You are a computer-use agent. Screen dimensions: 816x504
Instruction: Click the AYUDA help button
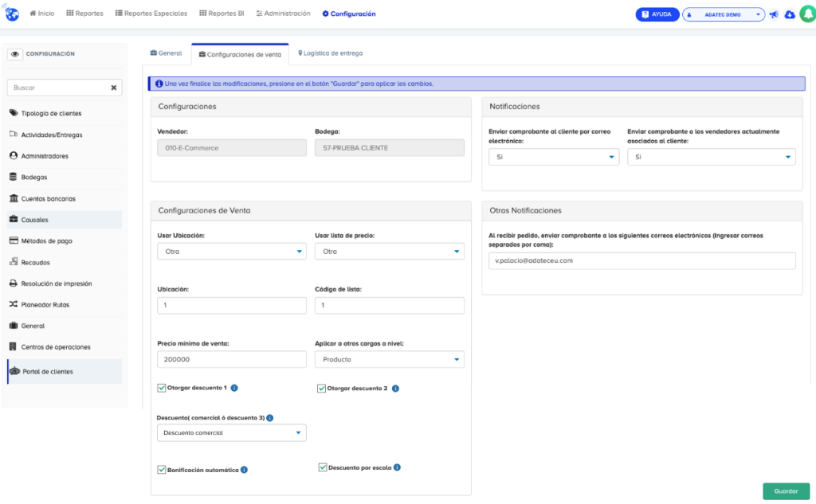point(657,14)
